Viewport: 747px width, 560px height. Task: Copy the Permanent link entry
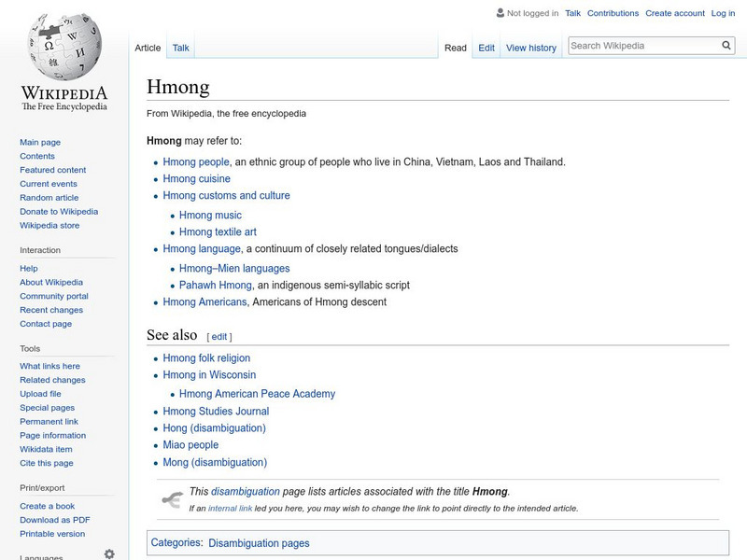pos(49,421)
